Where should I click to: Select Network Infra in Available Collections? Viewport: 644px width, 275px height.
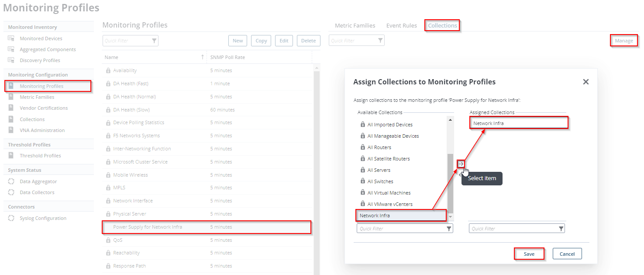pos(401,216)
